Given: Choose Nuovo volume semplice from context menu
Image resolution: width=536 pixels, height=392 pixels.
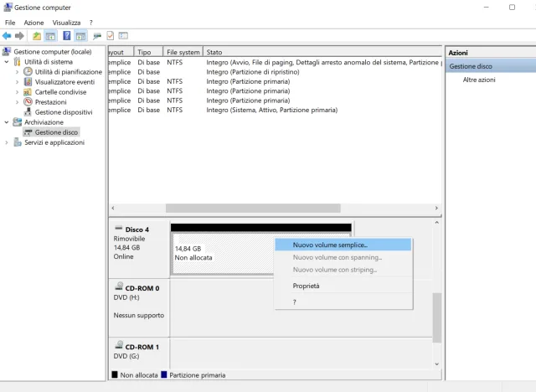Looking at the screenshot, I should 329,245.
